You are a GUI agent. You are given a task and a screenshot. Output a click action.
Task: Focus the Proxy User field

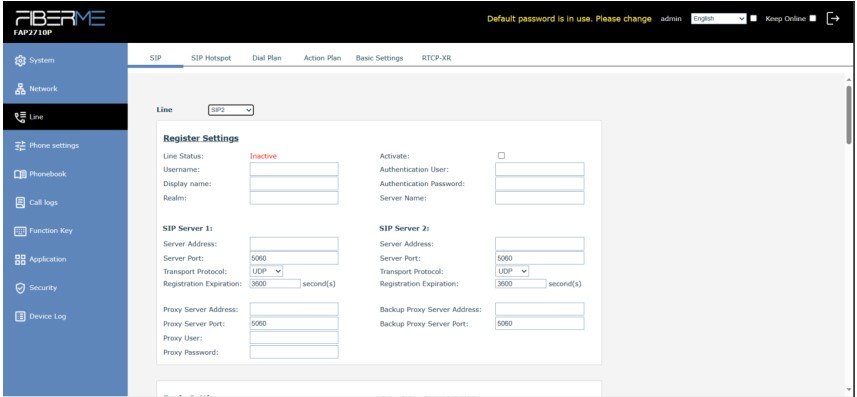[x=294, y=338]
